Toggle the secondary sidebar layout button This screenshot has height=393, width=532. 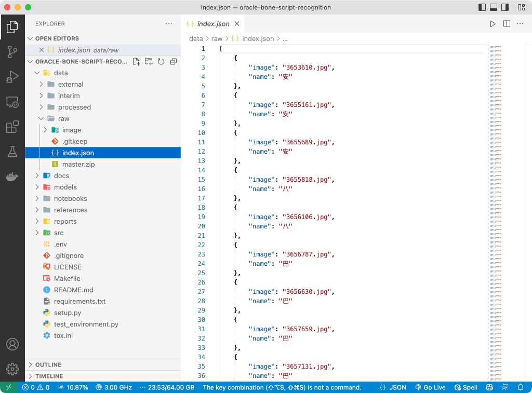click(x=506, y=7)
